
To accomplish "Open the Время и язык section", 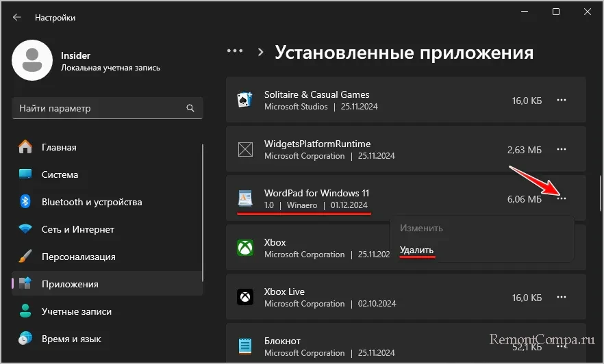I will tap(107, 339).
